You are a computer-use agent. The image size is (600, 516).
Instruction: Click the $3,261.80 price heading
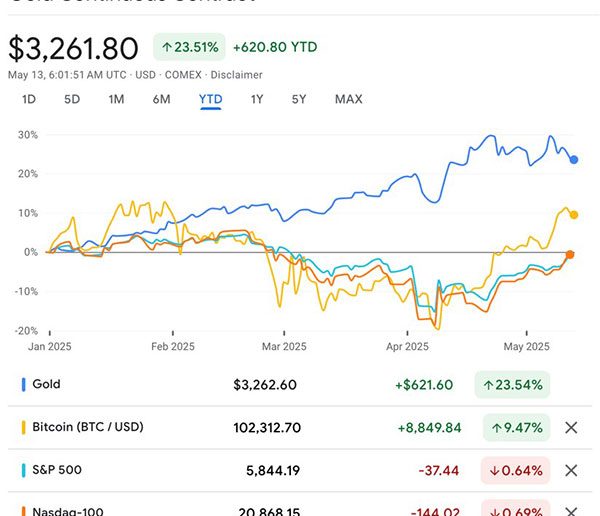click(73, 48)
